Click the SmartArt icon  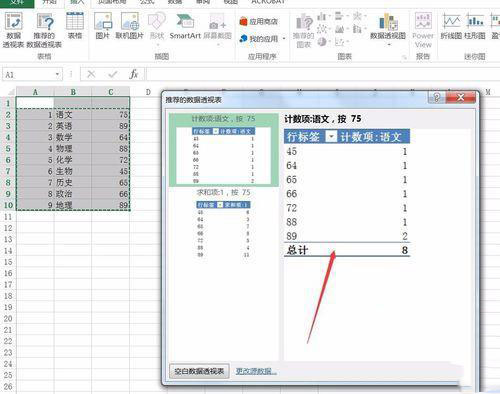pos(185,21)
